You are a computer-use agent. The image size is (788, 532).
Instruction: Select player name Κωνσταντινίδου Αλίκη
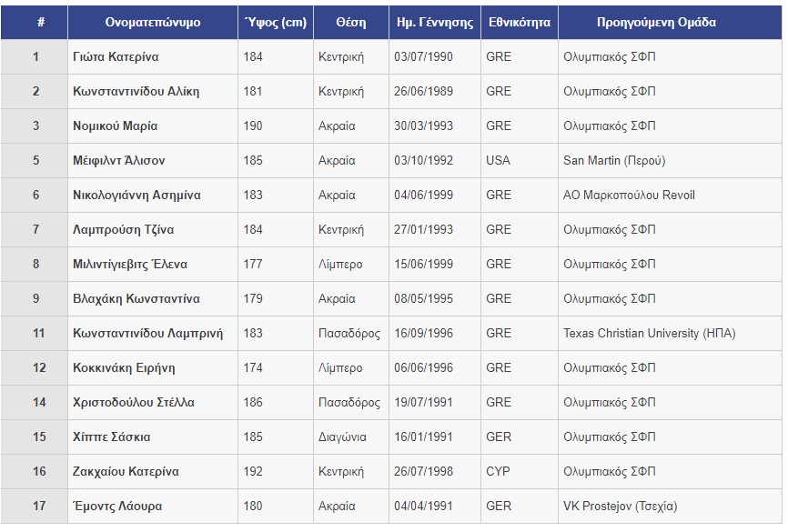[x=136, y=92]
